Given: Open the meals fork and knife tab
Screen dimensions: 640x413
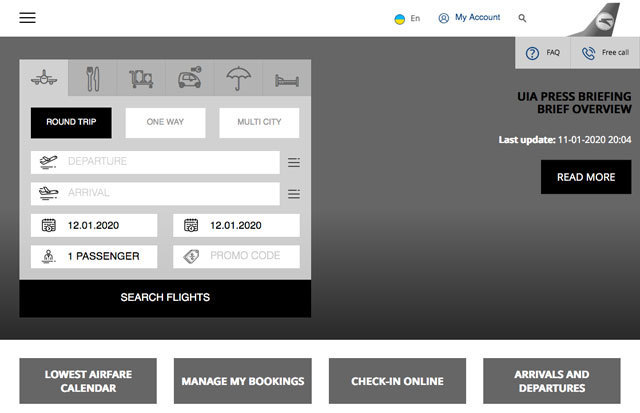Looking at the screenshot, I should coord(93,78).
